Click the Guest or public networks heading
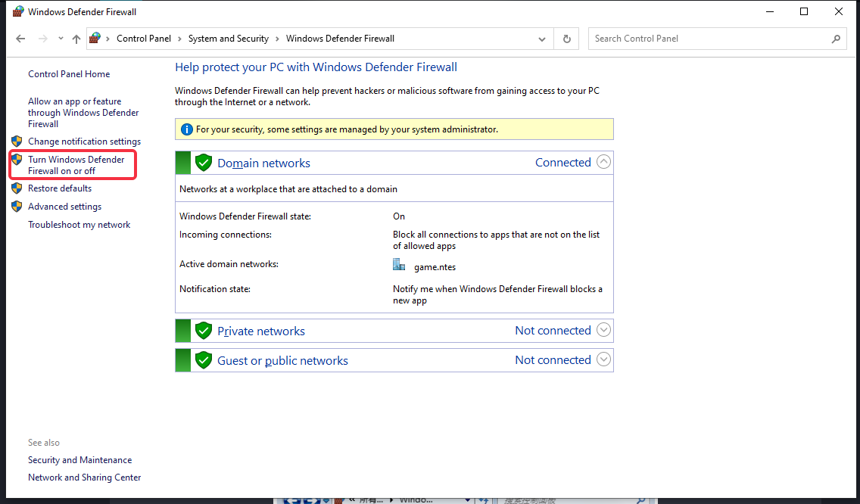The height and width of the screenshot is (504, 860). 282,361
